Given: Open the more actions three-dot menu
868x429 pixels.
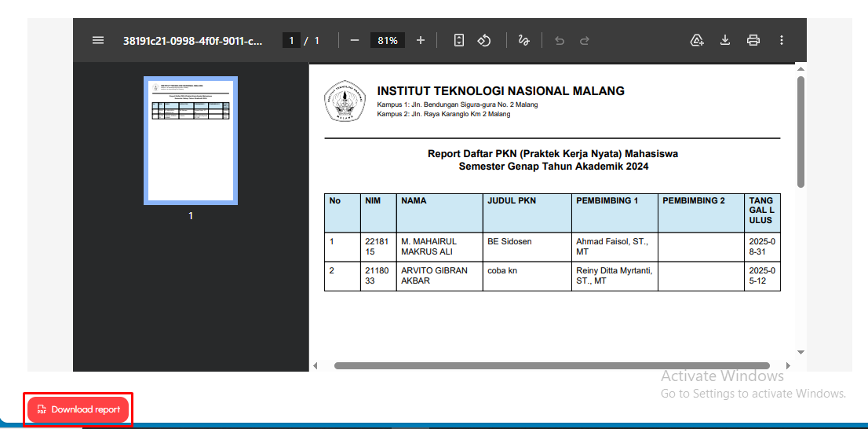Looking at the screenshot, I should point(782,40).
